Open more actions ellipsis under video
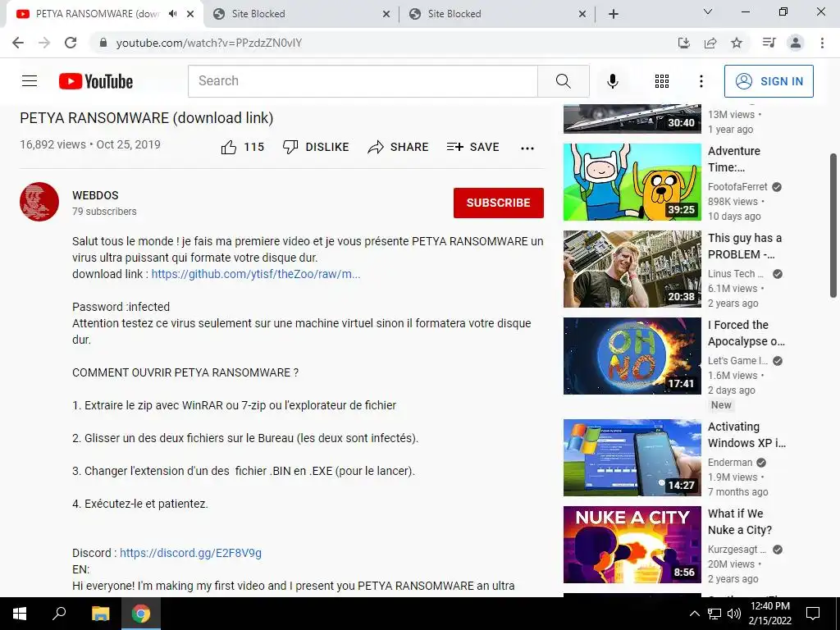840x630 pixels. coord(527,148)
